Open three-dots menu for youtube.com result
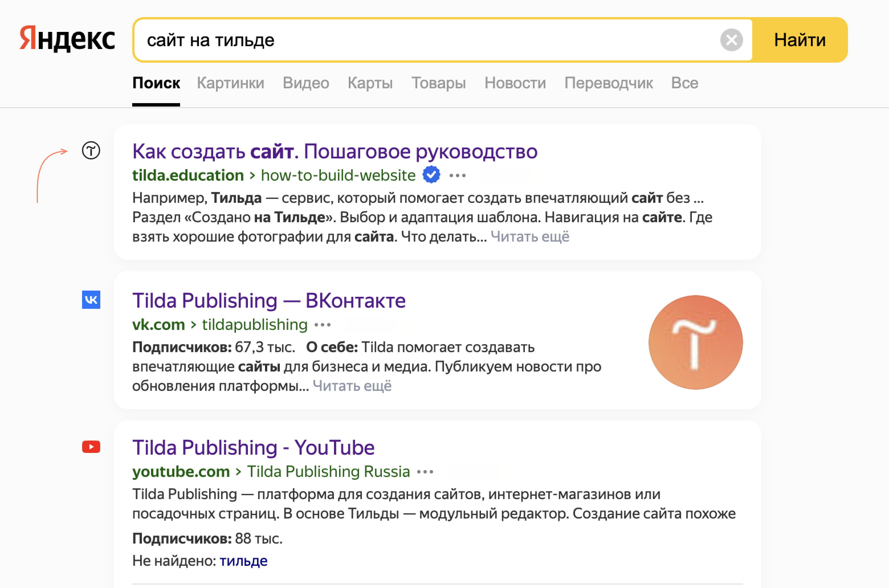The image size is (889, 588). click(425, 472)
